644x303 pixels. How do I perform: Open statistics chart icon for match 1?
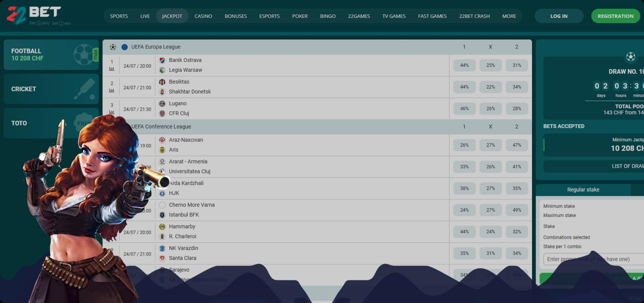tap(112, 69)
